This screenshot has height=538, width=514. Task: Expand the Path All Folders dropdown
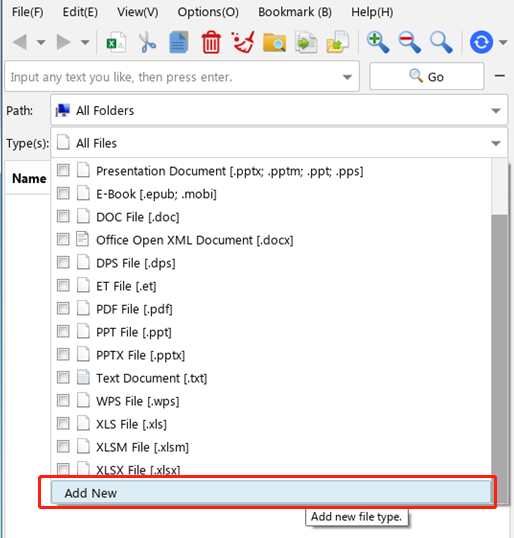click(495, 110)
